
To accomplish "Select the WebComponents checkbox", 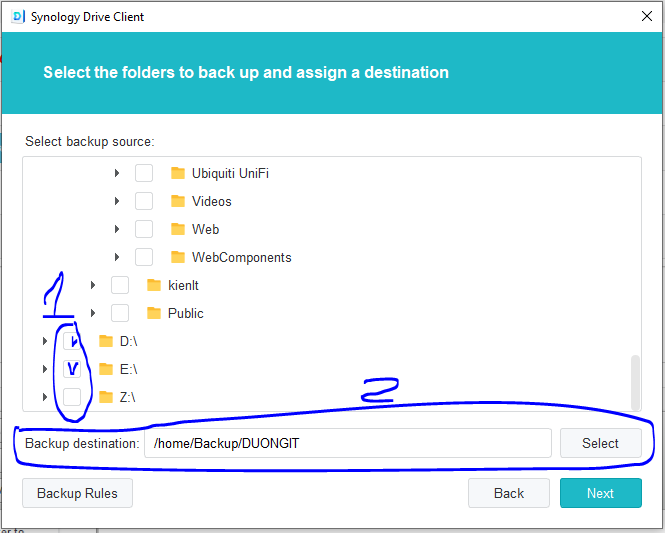I will [x=144, y=257].
